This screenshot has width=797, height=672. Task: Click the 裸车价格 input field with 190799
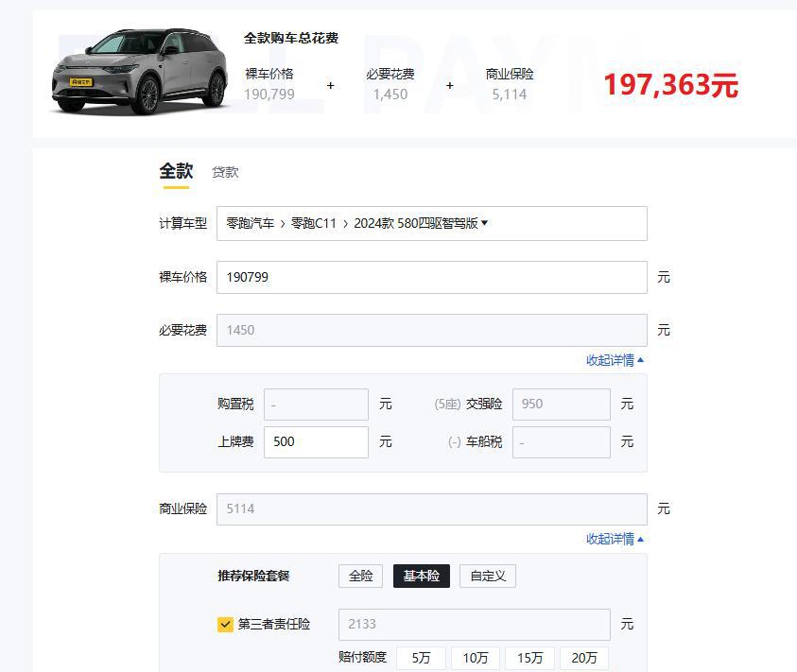pyautogui.click(x=431, y=277)
